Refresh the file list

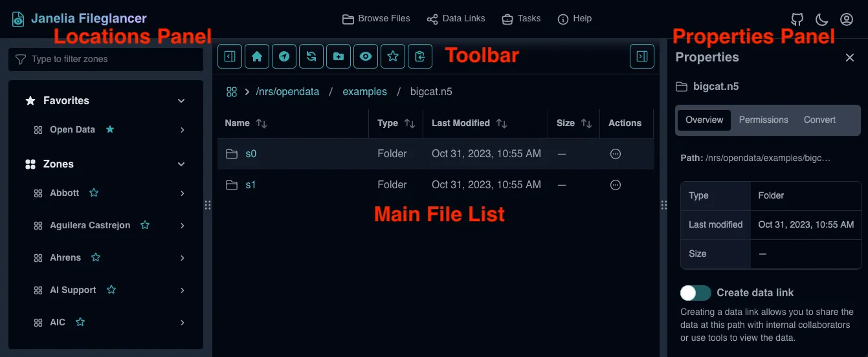tap(311, 56)
